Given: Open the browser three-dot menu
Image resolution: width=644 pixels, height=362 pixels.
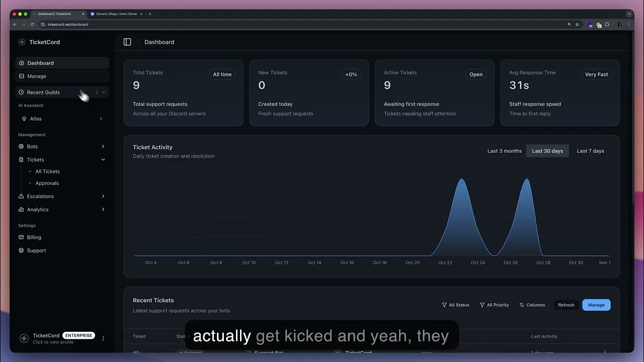Looking at the screenshot, I should (x=629, y=24).
